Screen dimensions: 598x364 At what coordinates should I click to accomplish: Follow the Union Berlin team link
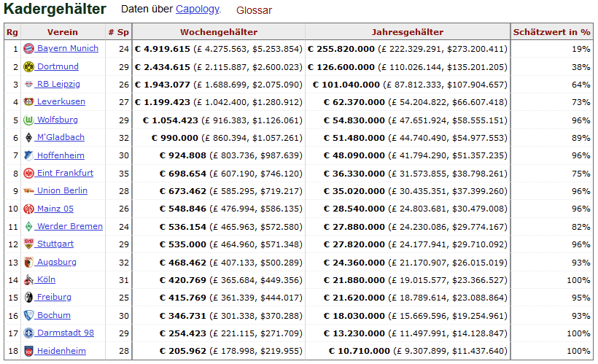(x=62, y=190)
